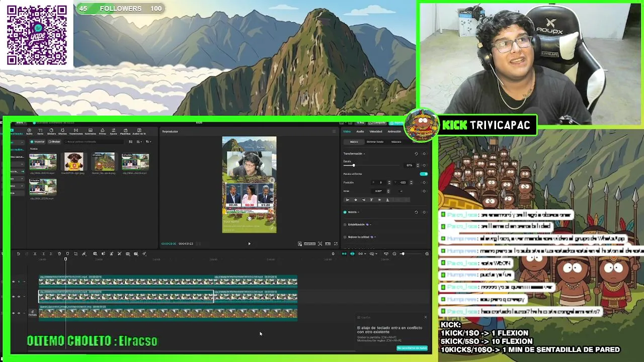Play the video in the Reproductor
The image size is (644, 362).
(x=249, y=244)
